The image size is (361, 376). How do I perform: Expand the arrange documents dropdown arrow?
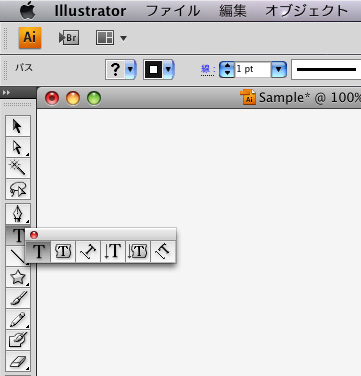(x=123, y=38)
